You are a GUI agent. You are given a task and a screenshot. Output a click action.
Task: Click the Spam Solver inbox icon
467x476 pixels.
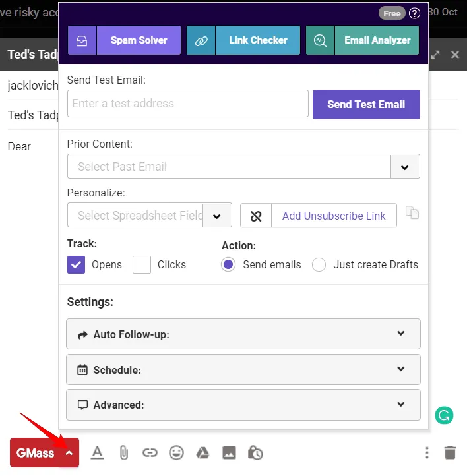tap(82, 40)
